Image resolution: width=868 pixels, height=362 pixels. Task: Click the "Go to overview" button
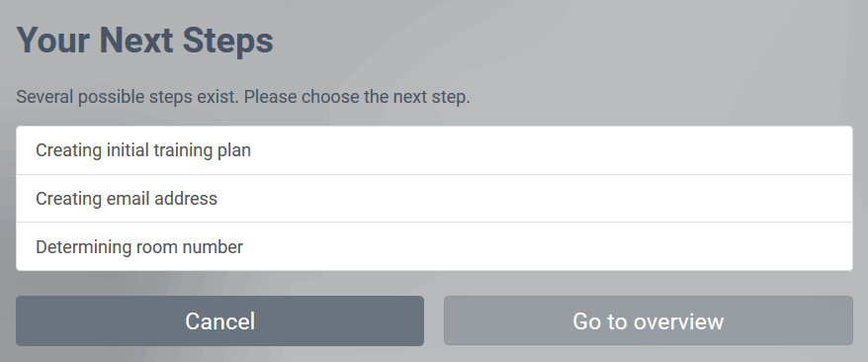pyautogui.click(x=649, y=321)
